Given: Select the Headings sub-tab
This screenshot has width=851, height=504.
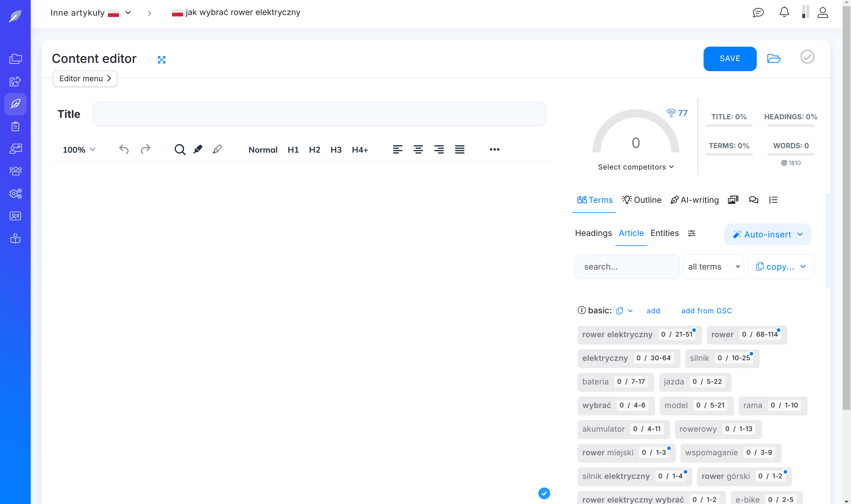Looking at the screenshot, I should pyautogui.click(x=593, y=233).
